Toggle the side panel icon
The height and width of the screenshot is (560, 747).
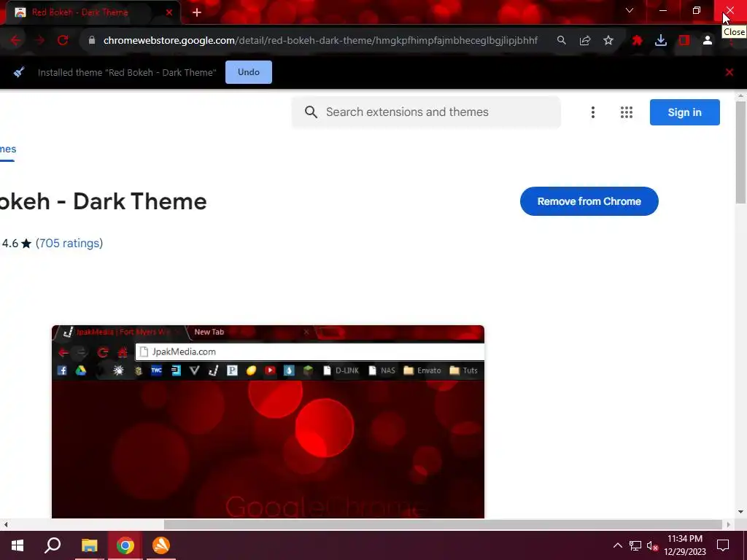click(684, 41)
